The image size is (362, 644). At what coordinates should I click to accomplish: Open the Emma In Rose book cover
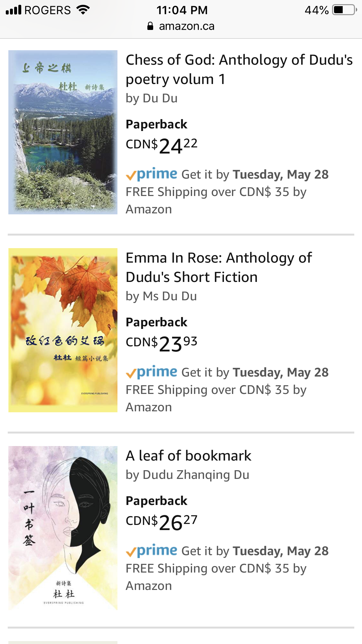pyautogui.click(x=63, y=330)
